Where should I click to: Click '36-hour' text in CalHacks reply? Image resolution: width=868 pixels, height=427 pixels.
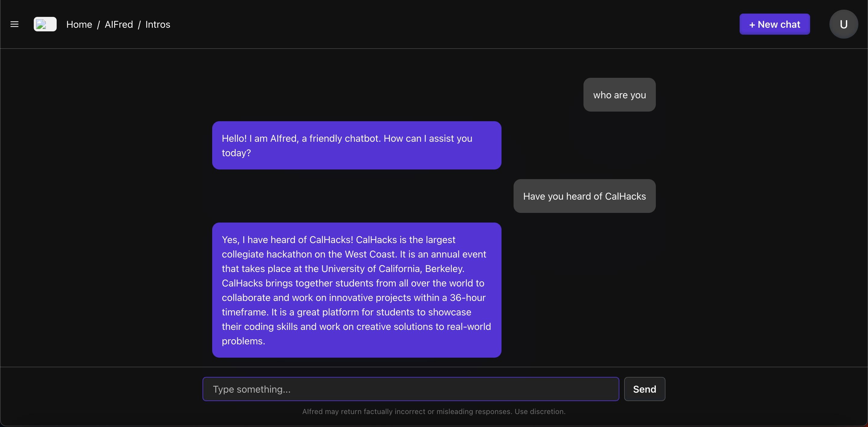coord(467,298)
